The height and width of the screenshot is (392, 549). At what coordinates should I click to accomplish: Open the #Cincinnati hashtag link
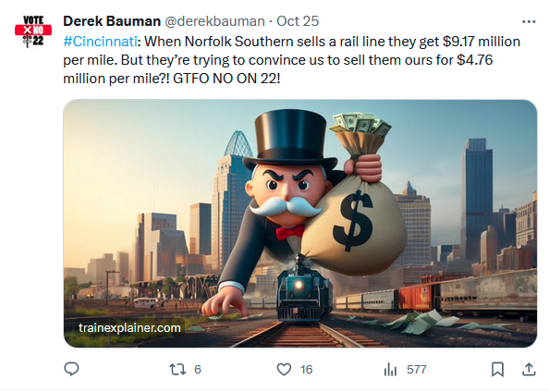pos(100,42)
